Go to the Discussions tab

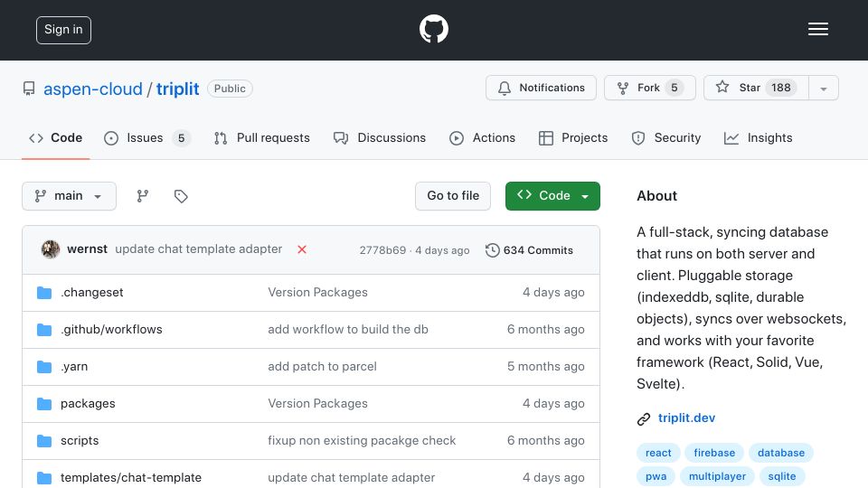pos(380,137)
